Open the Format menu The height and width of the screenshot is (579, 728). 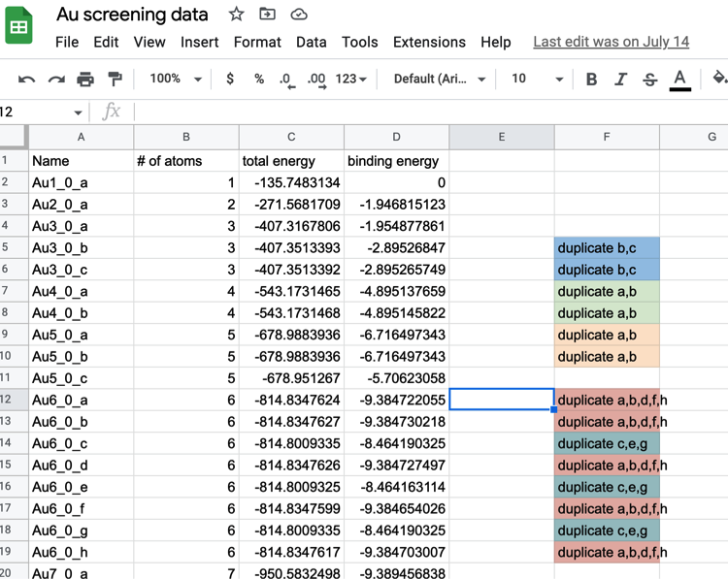(257, 42)
